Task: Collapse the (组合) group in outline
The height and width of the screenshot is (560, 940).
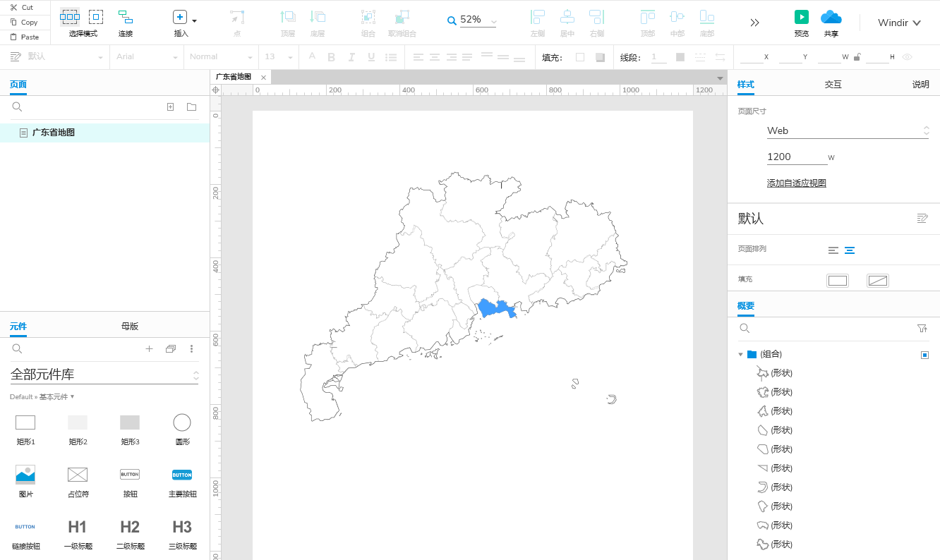Action: [740, 354]
